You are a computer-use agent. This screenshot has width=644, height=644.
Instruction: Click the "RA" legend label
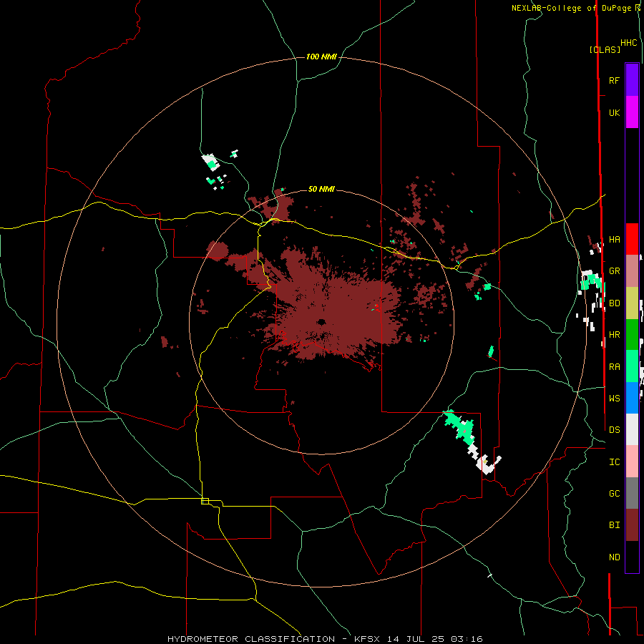pos(614,367)
